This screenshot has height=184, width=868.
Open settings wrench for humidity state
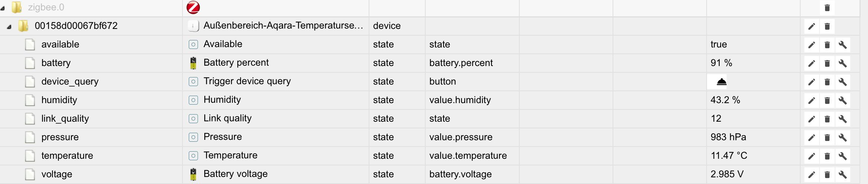[x=842, y=101]
